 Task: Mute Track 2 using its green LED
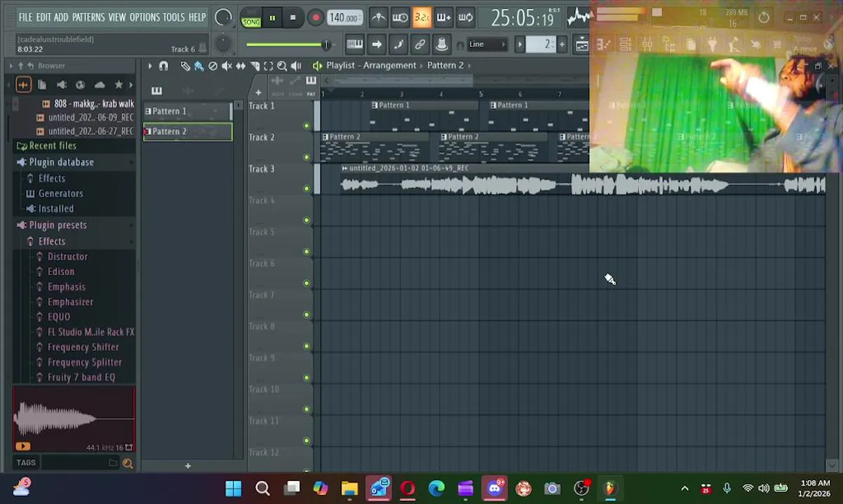tap(306, 157)
